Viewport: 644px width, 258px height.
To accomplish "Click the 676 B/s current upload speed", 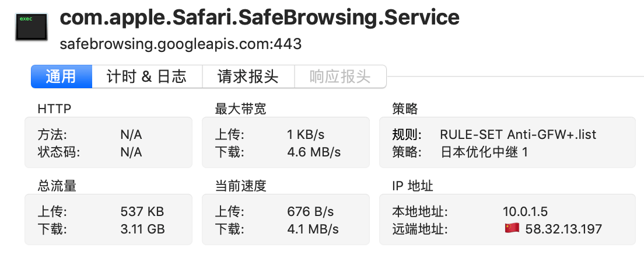I will [x=310, y=211].
